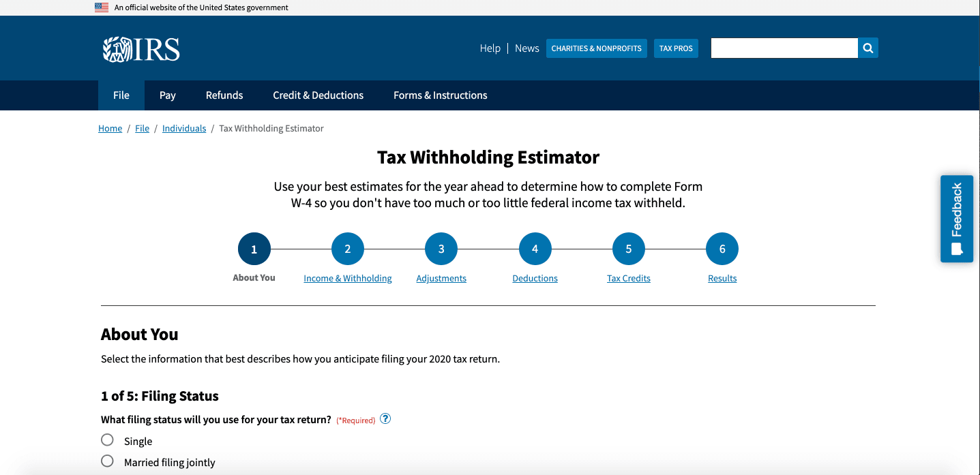
Task: Select Married filing jointly option
Action: point(107,461)
